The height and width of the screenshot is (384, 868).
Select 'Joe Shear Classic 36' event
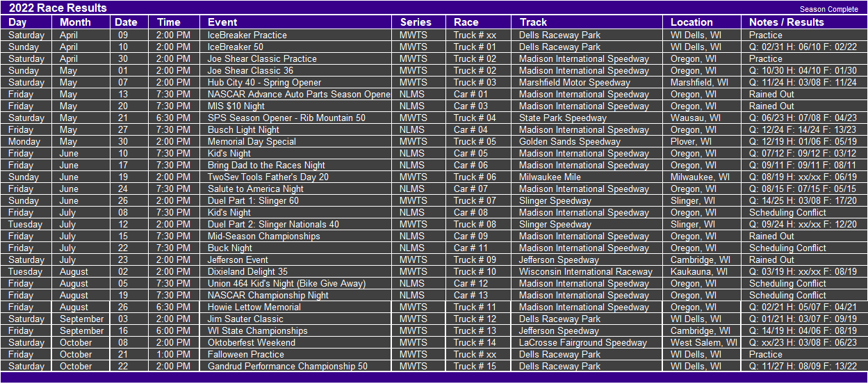250,70
